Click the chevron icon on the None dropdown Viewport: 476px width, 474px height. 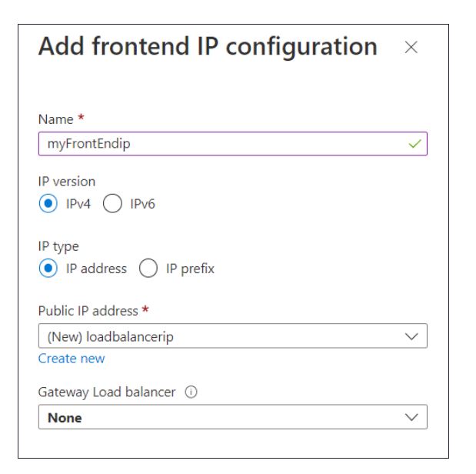point(411,417)
